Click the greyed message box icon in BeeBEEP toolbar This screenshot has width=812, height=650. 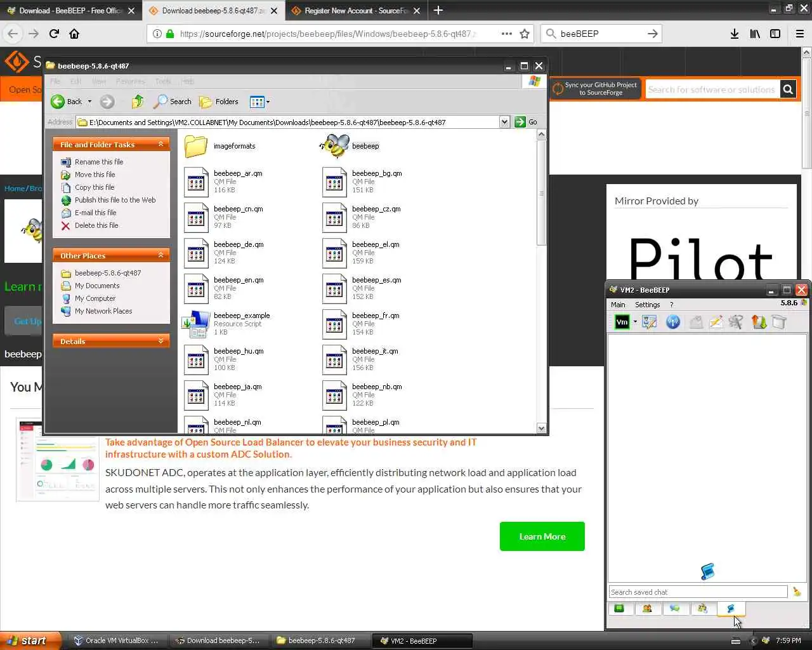coord(696,322)
